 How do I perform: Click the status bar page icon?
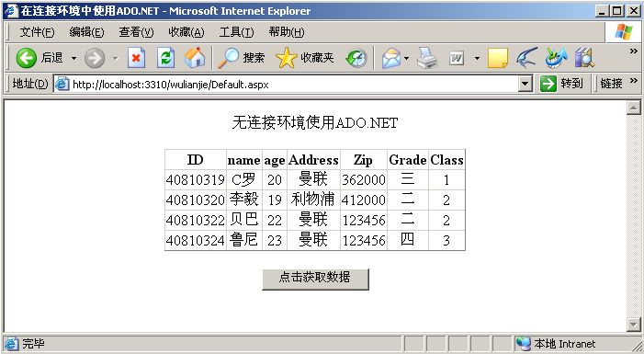[11, 344]
